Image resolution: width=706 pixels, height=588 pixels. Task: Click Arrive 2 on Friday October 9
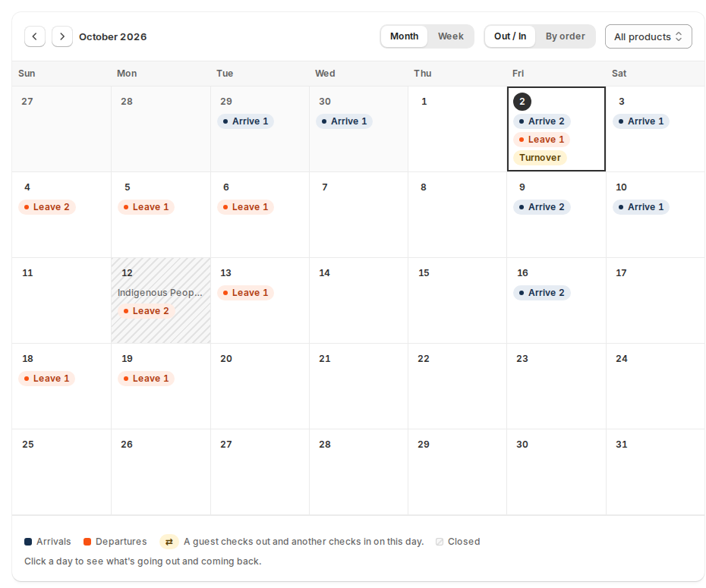pyautogui.click(x=542, y=207)
